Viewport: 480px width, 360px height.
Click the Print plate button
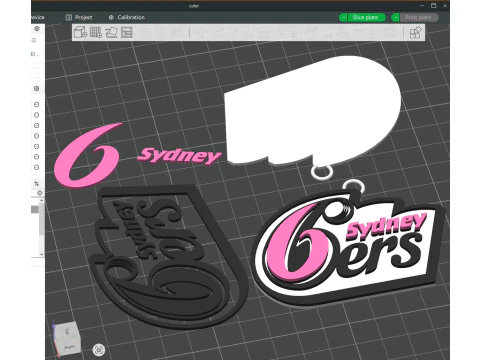(x=418, y=17)
